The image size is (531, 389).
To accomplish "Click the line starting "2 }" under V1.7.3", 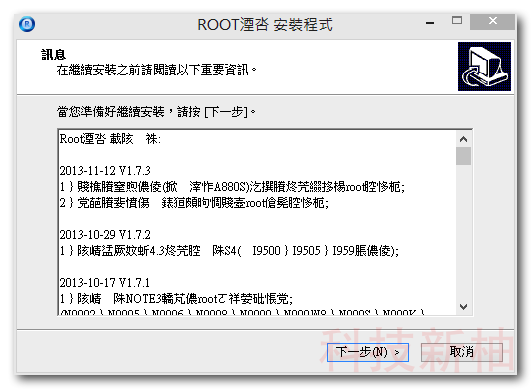I will [194, 203].
